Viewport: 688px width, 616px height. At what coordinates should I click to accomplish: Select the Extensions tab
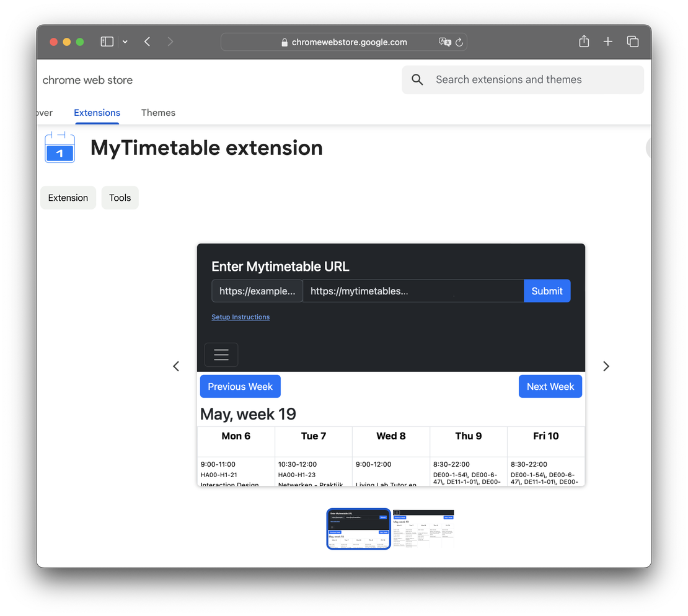tap(97, 113)
